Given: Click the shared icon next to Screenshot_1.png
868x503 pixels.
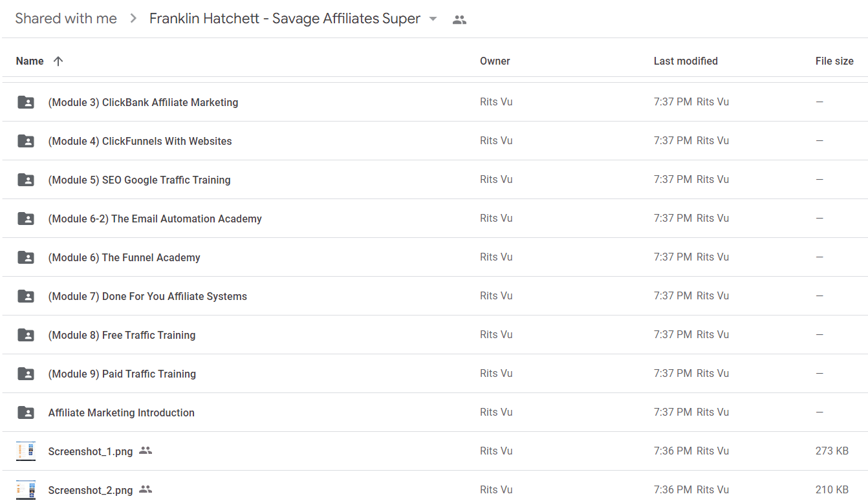Looking at the screenshot, I should click(146, 451).
